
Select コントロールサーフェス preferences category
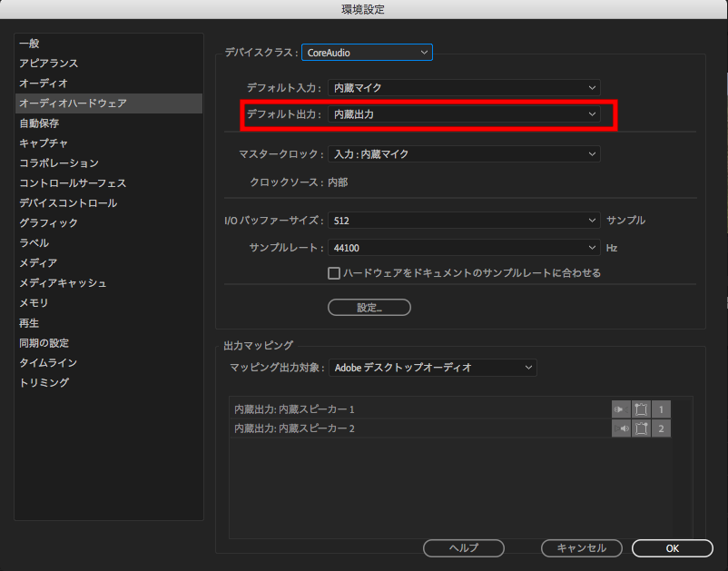coord(109,183)
